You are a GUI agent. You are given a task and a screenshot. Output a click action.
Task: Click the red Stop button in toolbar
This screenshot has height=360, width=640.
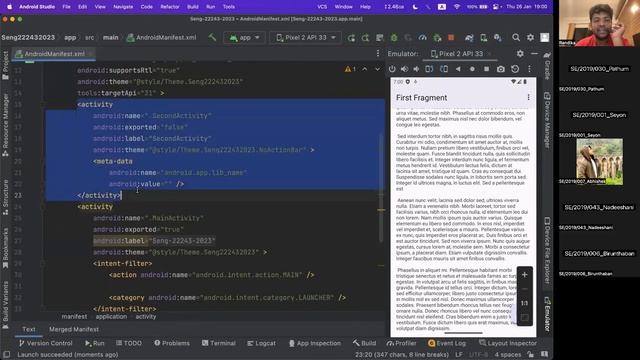click(x=451, y=38)
